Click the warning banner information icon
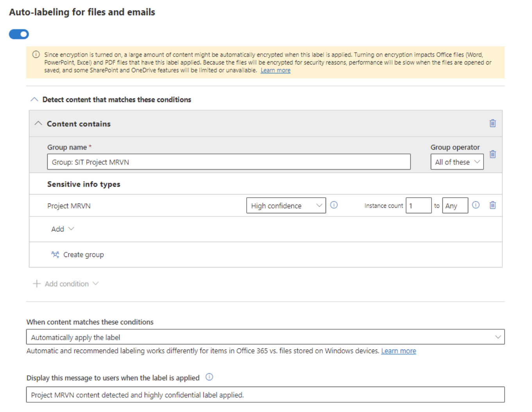The image size is (532, 412). tap(36, 55)
